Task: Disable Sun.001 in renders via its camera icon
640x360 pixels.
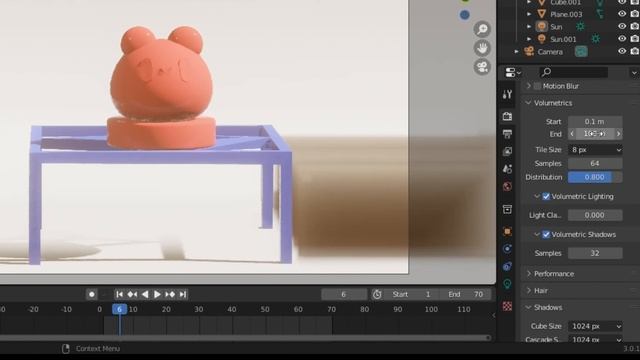Action: coord(635,39)
